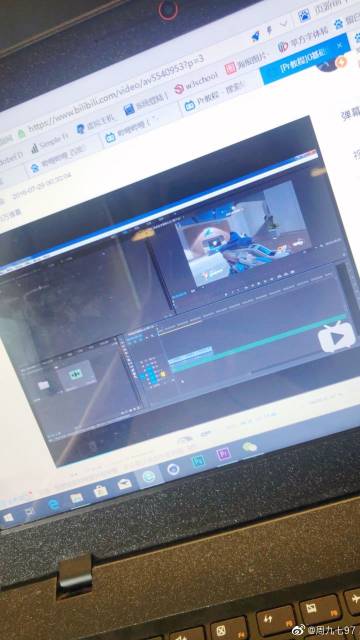Open the Task View taskbar icon

[x=30, y=511]
